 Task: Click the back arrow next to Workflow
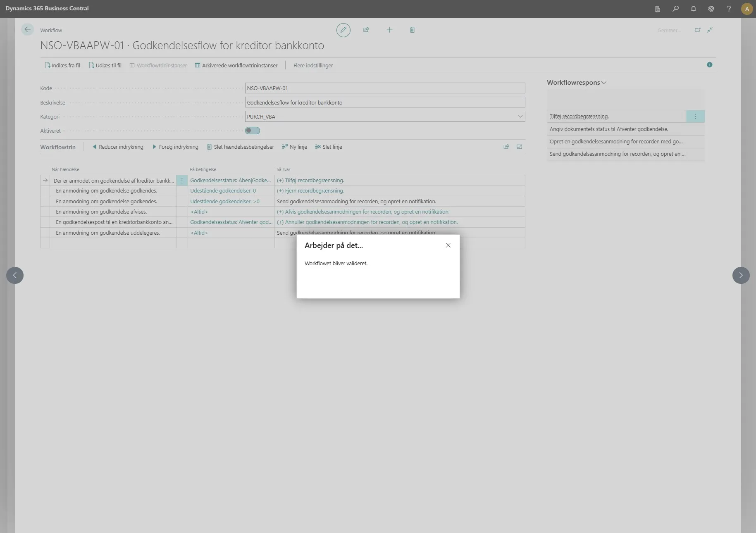(x=27, y=30)
